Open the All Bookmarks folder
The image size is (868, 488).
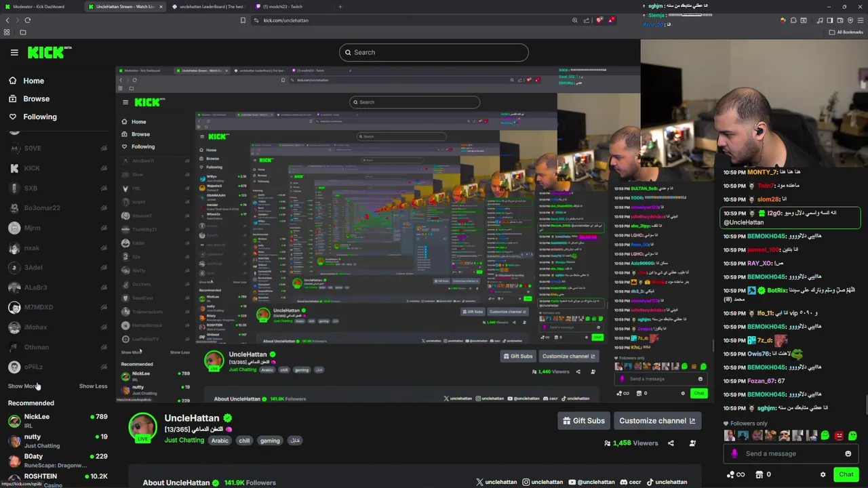click(846, 32)
